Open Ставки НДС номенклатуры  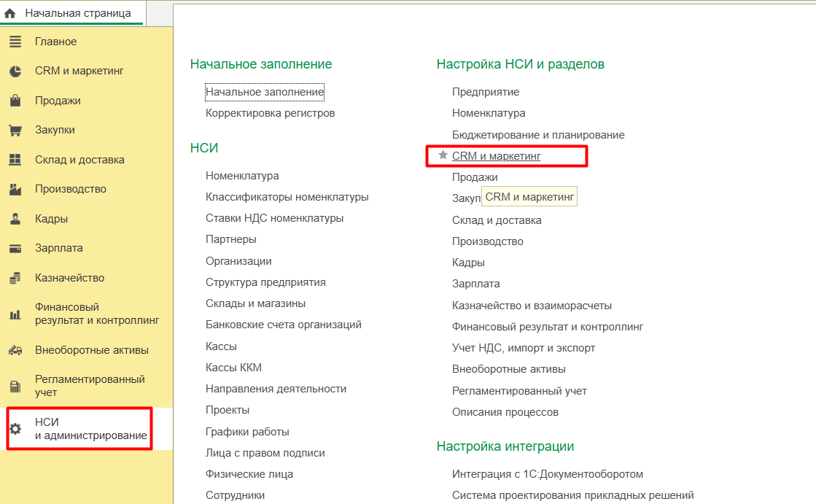pos(274,218)
